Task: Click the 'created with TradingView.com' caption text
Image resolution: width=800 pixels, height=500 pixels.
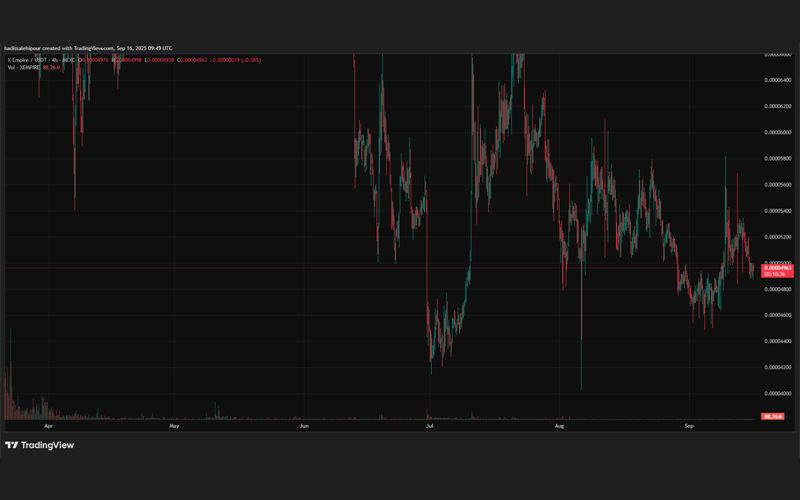Action: pyautogui.click(x=78, y=48)
